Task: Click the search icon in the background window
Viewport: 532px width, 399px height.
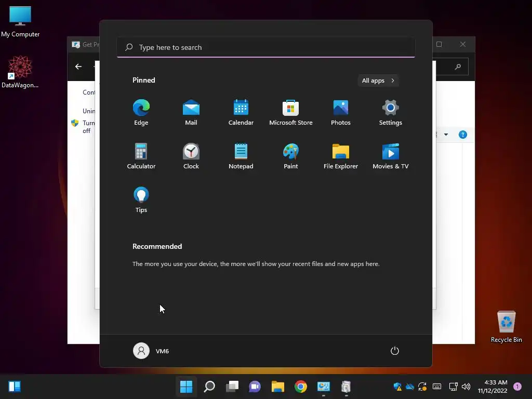Action: click(x=458, y=66)
